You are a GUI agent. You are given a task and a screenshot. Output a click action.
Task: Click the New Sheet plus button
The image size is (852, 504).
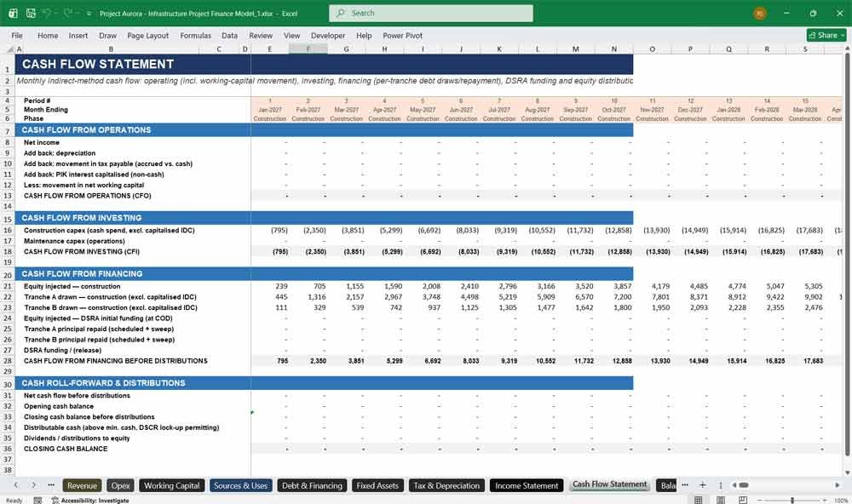703,484
